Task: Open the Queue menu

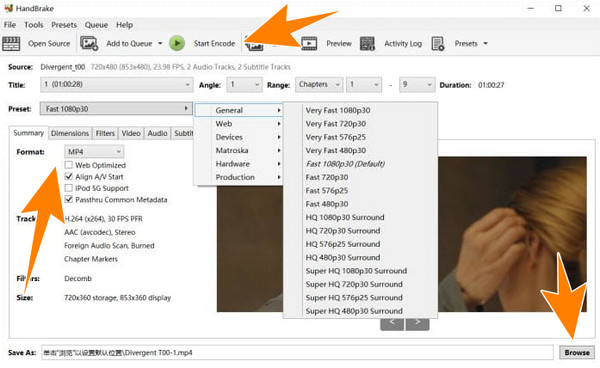Action: [96, 25]
